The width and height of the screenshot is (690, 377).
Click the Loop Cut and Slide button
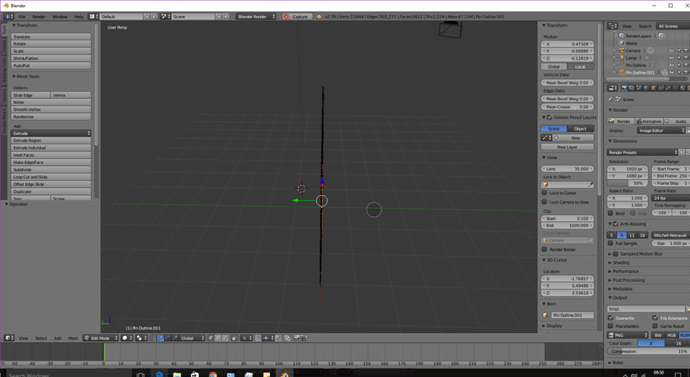pyautogui.click(x=51, y=177)
